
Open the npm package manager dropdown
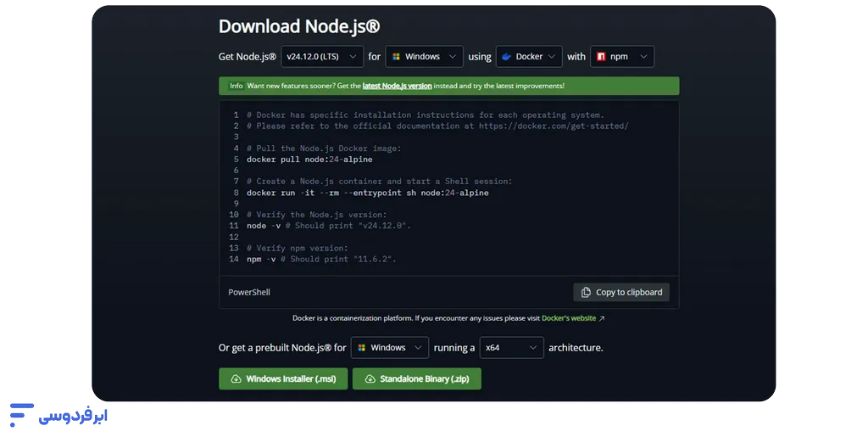tap(622, 57)
